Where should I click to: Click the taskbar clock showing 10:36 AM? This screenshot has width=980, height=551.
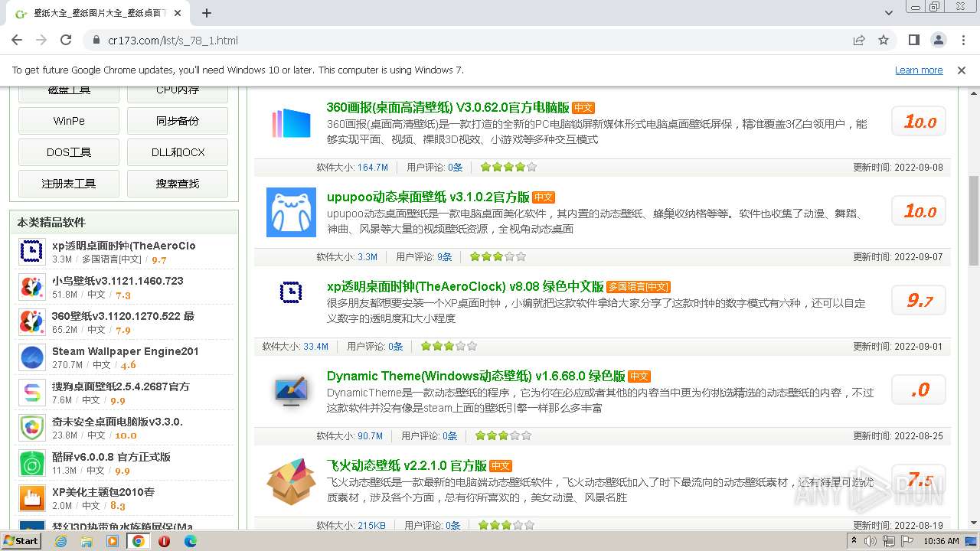pyautogui.click(x=941, y=541)
